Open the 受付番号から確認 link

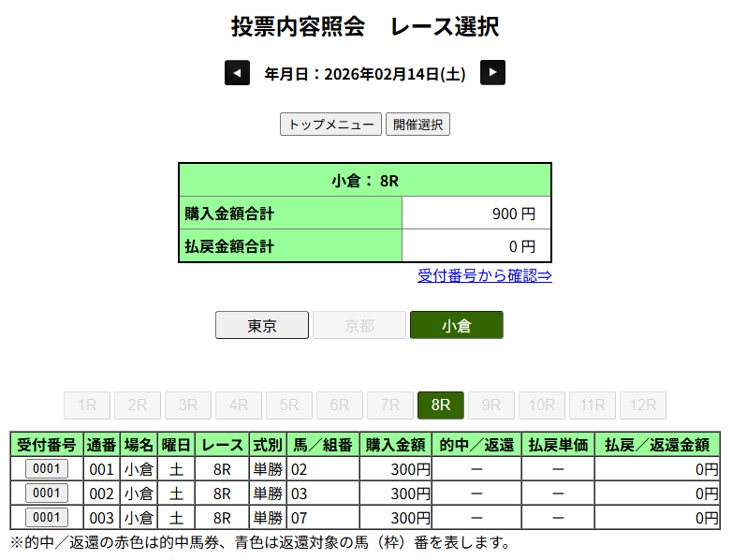[x=484, y=275]
